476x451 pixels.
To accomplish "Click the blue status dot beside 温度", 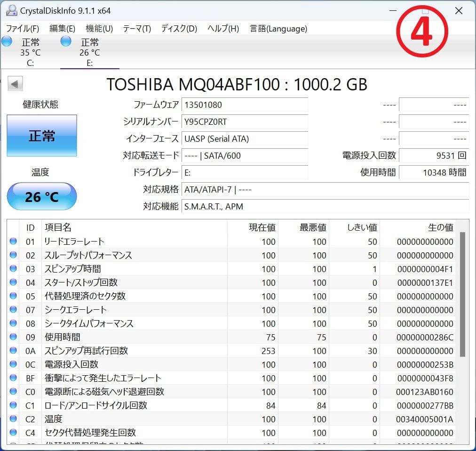I will click(x=14, y=419).
